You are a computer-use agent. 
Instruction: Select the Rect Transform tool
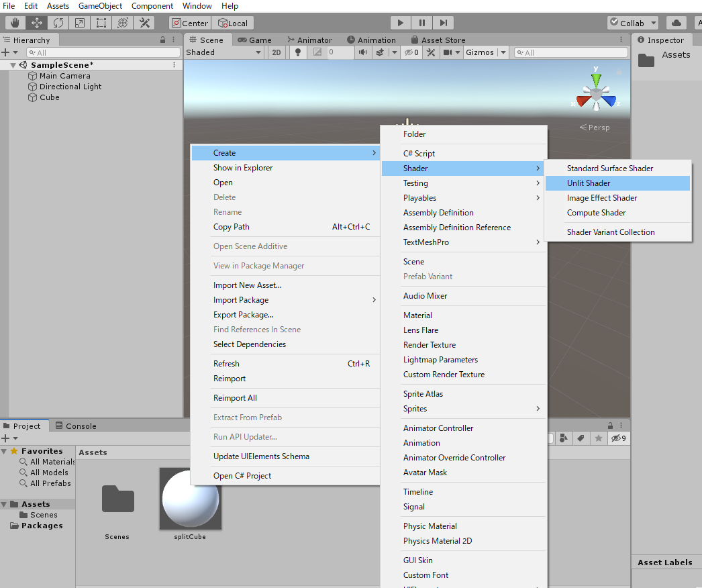click(101, 23)
